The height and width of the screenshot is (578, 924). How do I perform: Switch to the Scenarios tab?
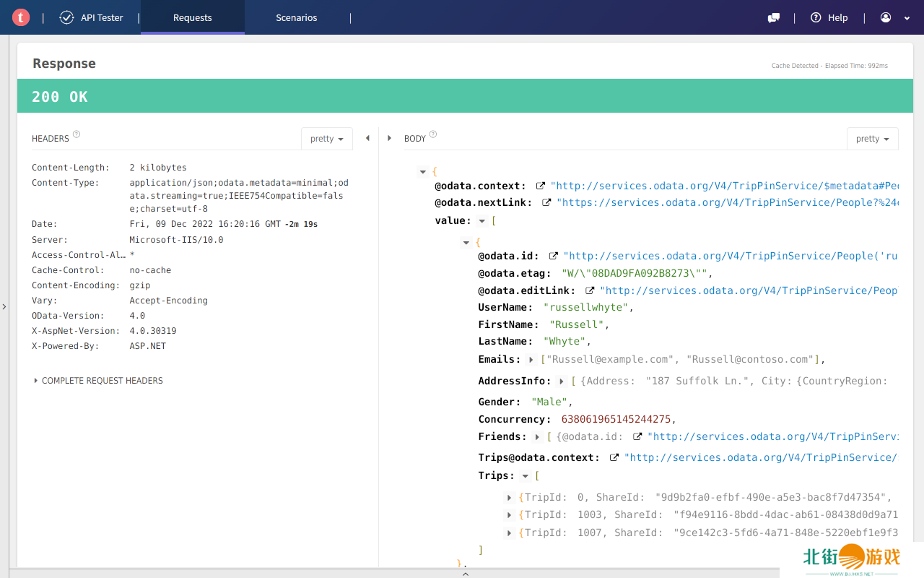[296, 18]
